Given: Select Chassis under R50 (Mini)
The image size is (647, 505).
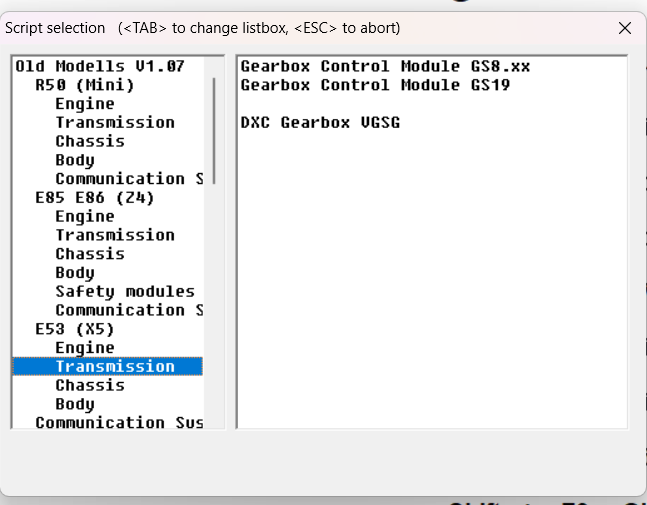Looking at the screenshot, I should 90,141.
